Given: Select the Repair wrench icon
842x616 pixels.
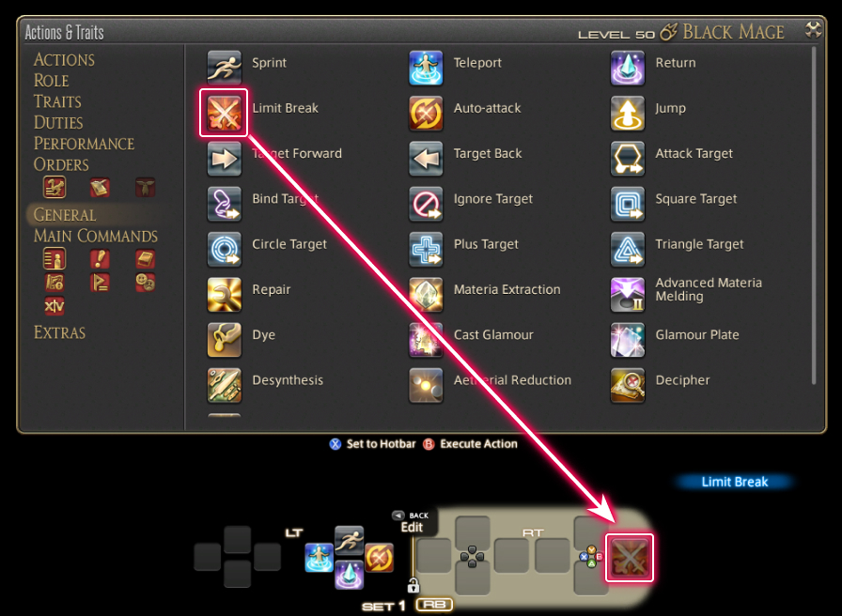Looking at the screenshot, I should coord(225,295).
